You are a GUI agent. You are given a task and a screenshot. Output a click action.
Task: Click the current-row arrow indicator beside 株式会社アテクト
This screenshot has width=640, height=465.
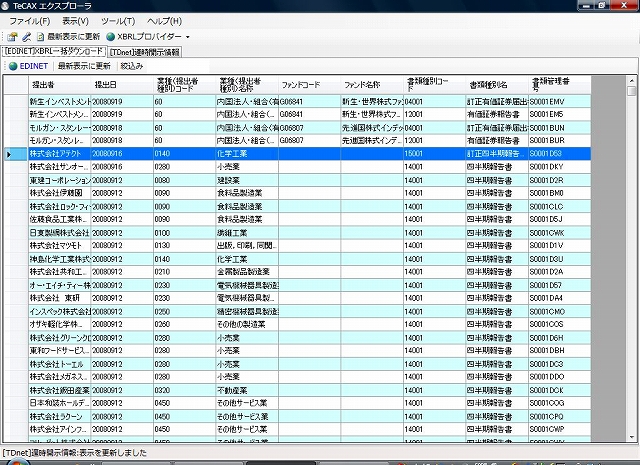tap(10, 154)
